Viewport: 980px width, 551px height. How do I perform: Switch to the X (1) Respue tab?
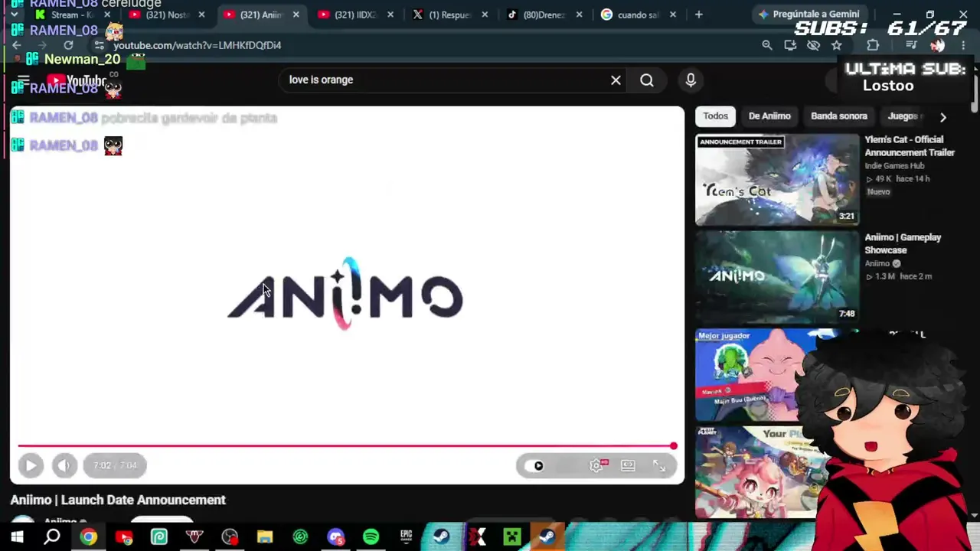click(x=449, y=15)
